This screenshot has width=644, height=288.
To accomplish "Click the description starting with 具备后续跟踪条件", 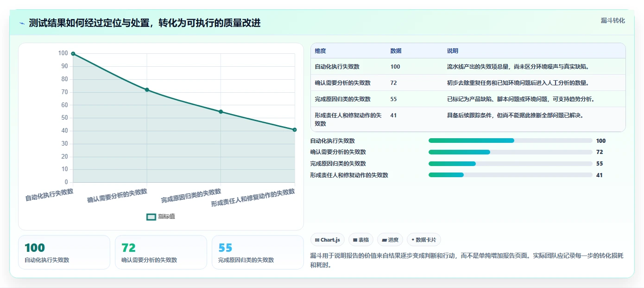I will pos(515,115).
